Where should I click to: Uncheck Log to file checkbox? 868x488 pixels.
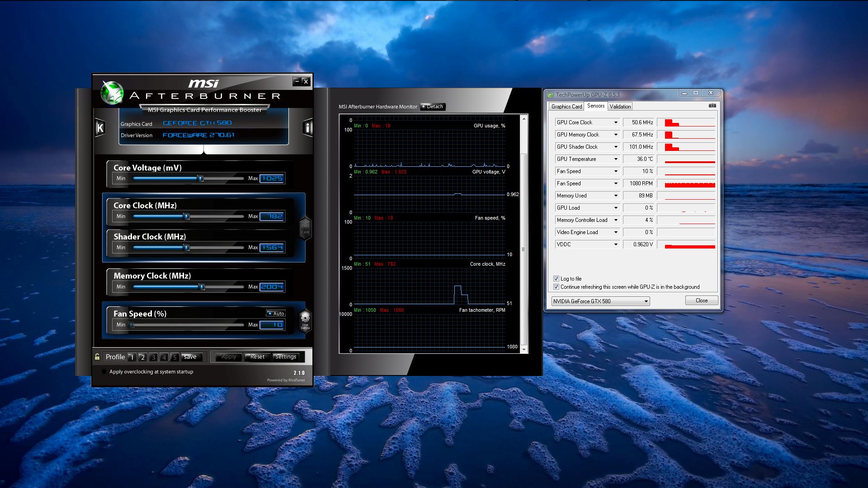coord(556,279)
